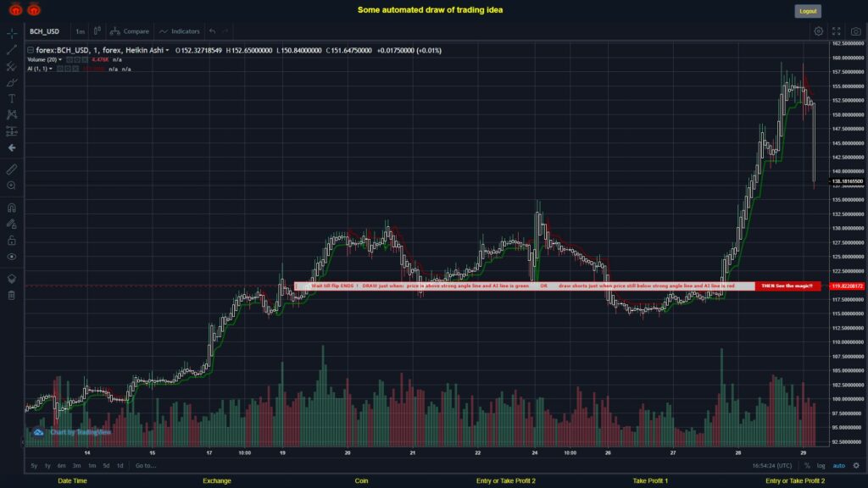Hide the AI indicator
This screenshot has width=868, height=488.
pyautogui.click(x=60, y=69)
